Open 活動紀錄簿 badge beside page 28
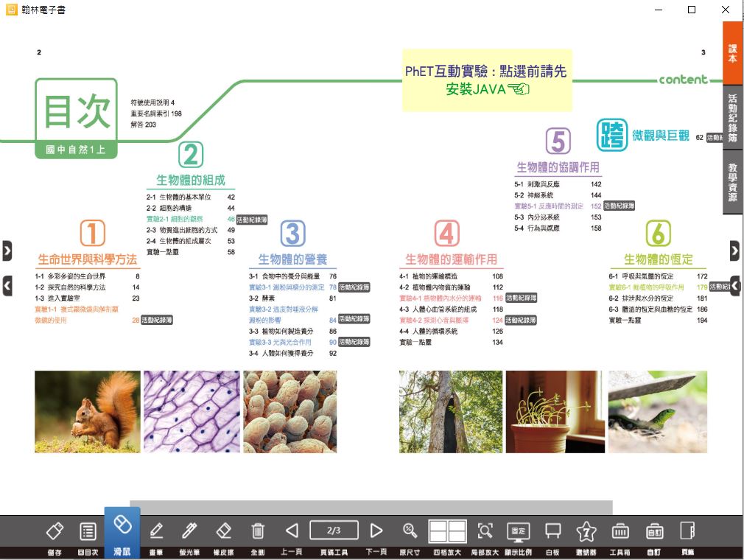Image resolution: width=744 pixels, height=560 pixels. [157, 321]
